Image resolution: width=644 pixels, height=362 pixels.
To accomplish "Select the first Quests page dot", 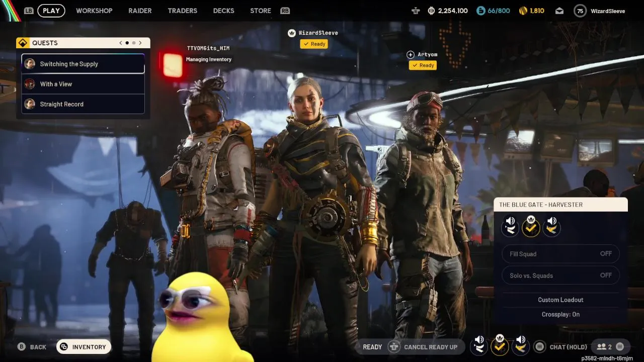I will [127, 43].
